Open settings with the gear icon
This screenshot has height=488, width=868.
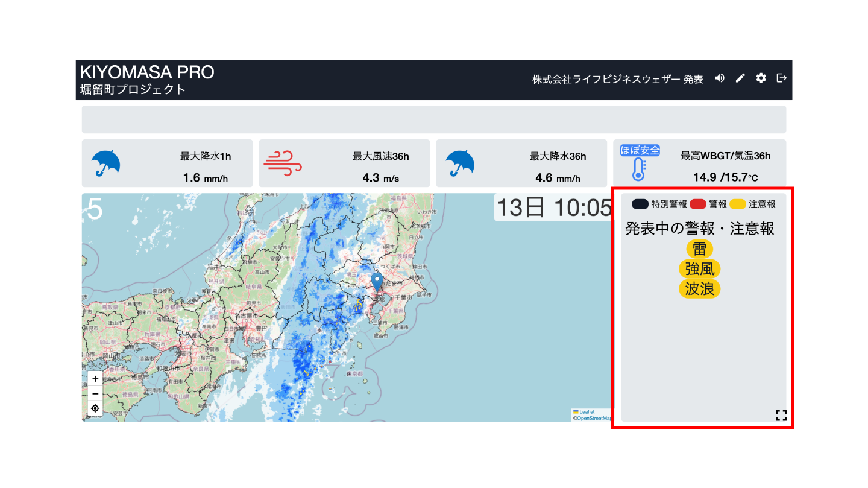tap(761, 78)
